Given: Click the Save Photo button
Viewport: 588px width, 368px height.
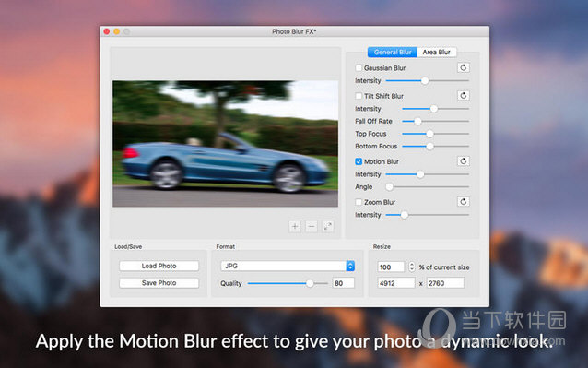Looking at the screenshot, I should (159, 283).
